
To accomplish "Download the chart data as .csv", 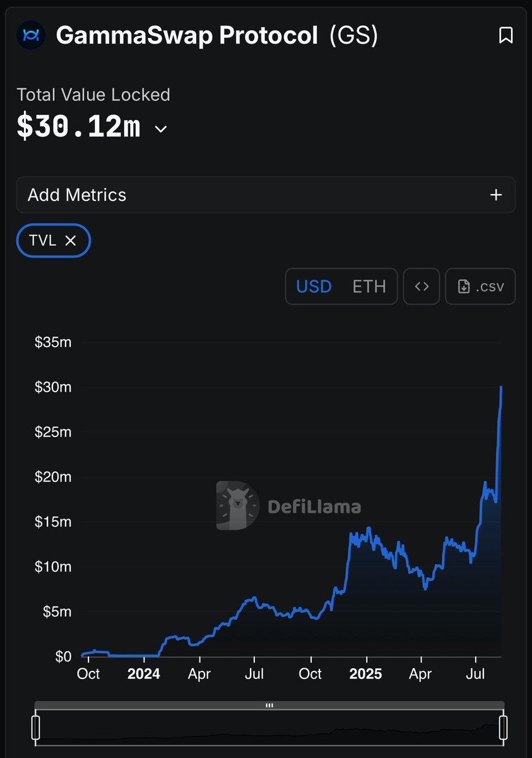I will 480,286.
